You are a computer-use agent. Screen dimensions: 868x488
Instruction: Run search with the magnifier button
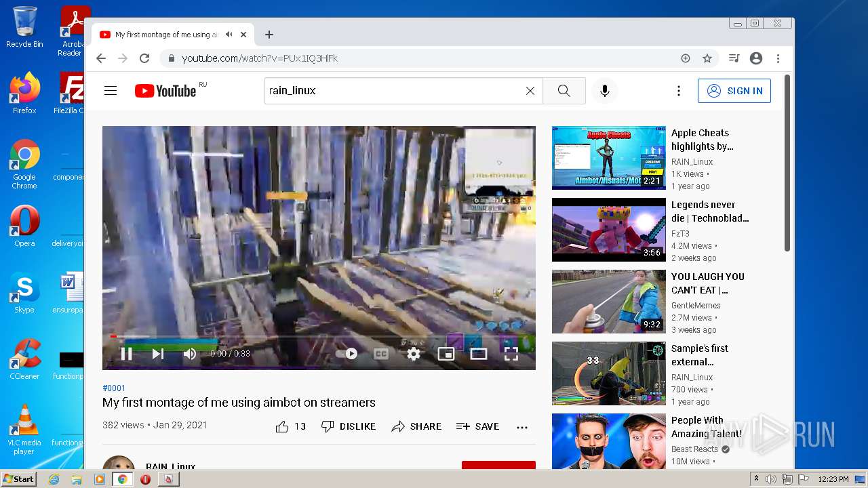[564, 91]
